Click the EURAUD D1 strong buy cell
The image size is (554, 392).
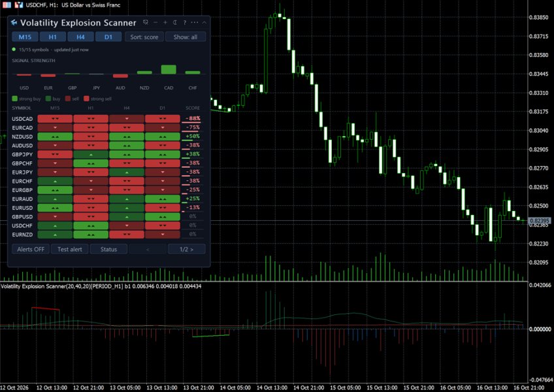(x=163, y=199)
